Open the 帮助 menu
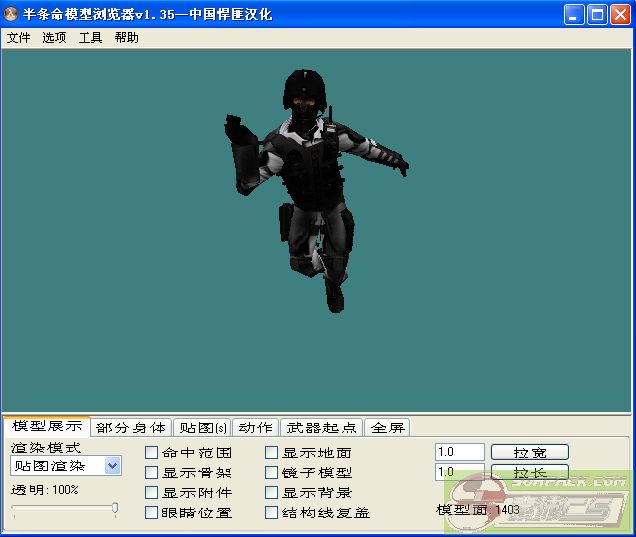 [126, 38]
